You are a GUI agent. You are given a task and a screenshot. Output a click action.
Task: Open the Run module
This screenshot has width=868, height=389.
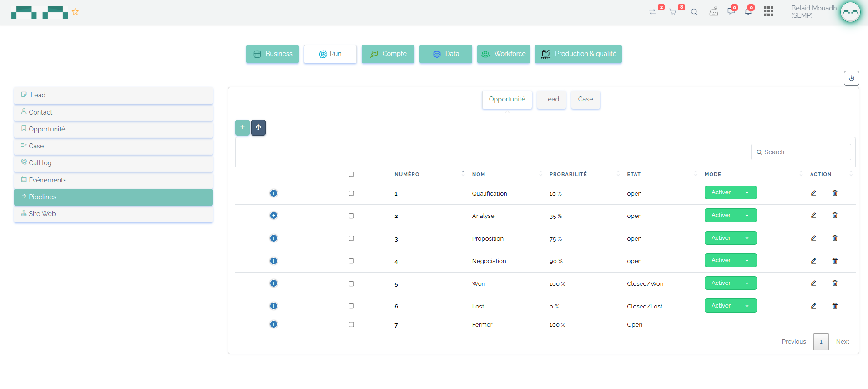[x=330, y=54]
